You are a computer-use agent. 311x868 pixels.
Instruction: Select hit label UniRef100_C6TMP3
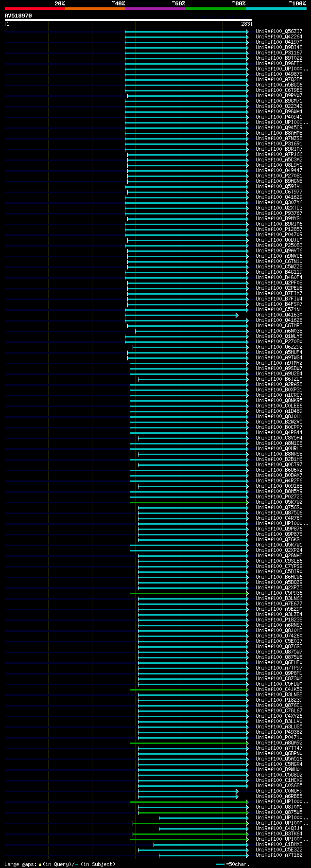279,325
